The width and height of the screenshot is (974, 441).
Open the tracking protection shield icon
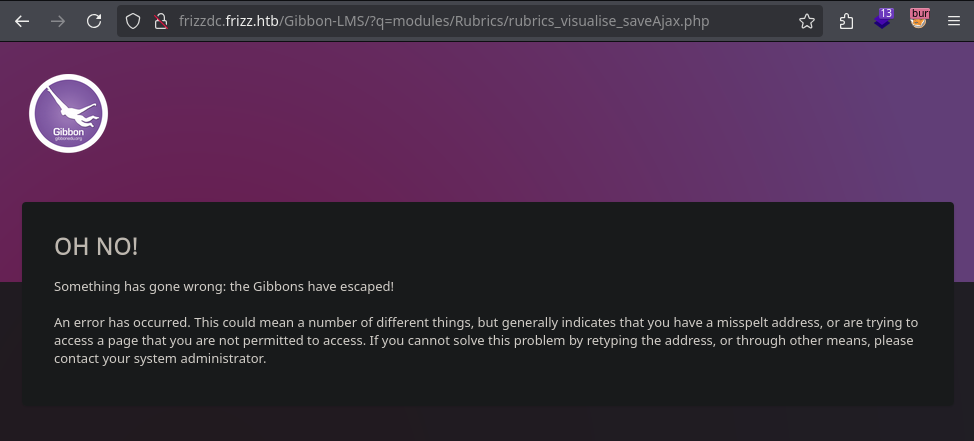133,21
